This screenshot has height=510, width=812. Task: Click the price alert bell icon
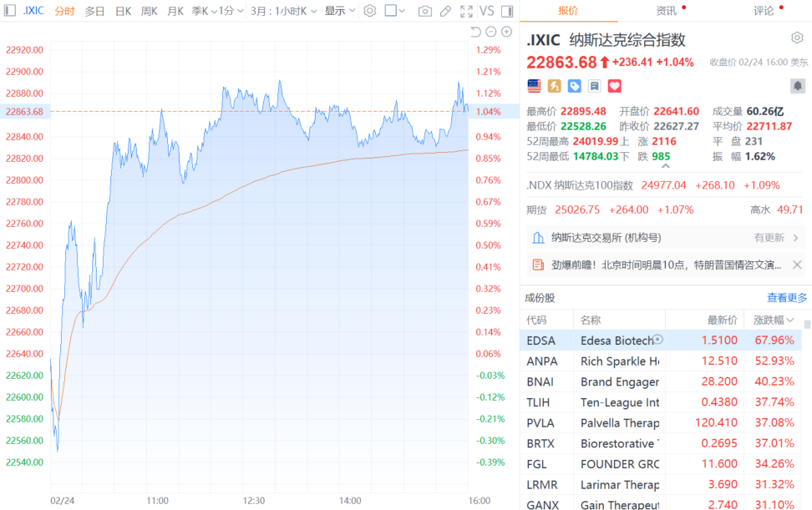pos(798,86)
